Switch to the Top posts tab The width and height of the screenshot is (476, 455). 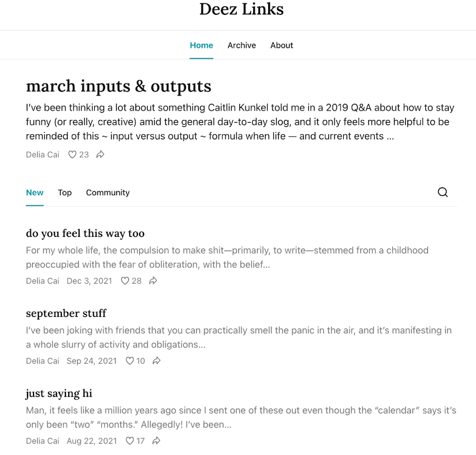(x=65, y=193)
